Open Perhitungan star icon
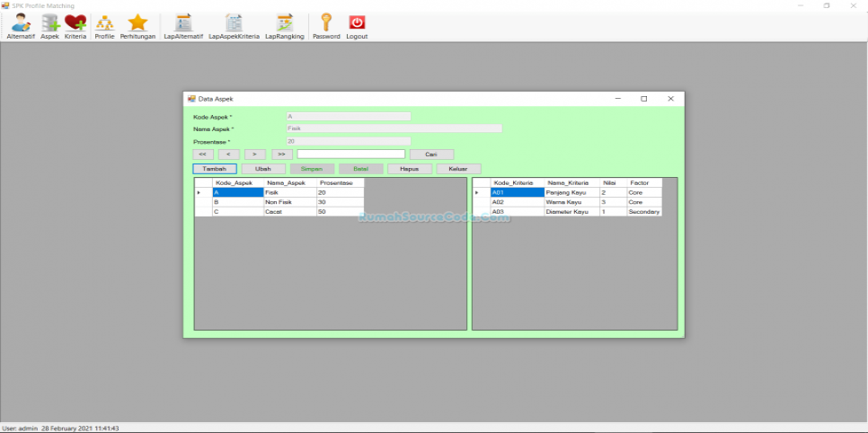 (137, 27)
